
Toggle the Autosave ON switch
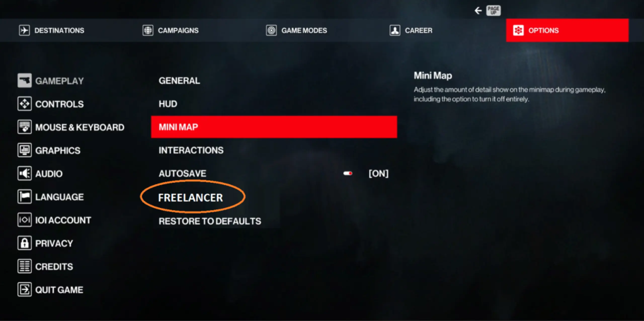[349, 173]
